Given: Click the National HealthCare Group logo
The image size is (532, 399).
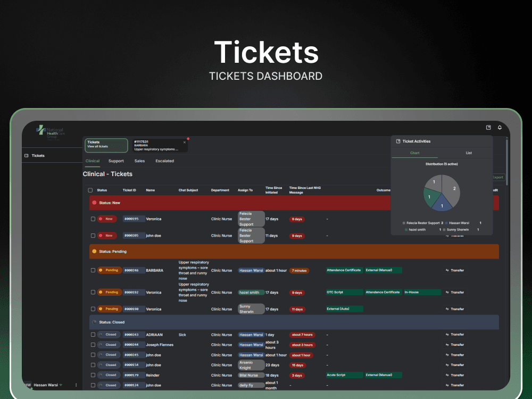Looking at the screenshot, I should pos(51,132).
